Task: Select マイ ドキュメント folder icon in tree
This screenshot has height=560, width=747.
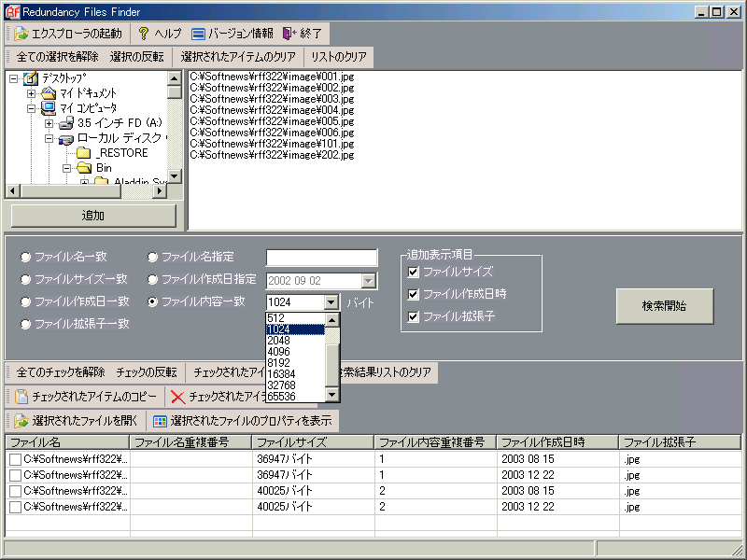Action: [x=49, y=93]
